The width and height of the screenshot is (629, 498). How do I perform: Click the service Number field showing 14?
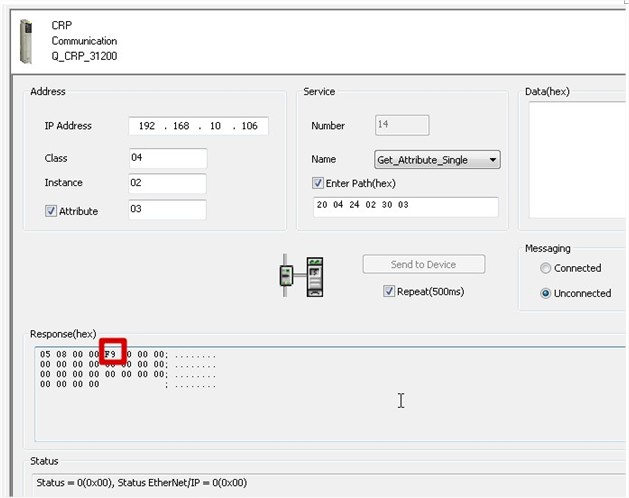tap(402, 125)
